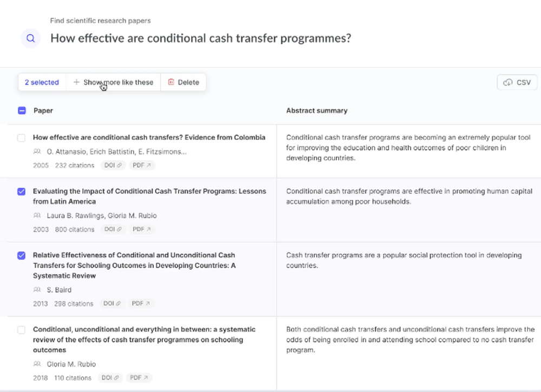Open PDF of the 2018 Rubio paper

pos(138,378)
